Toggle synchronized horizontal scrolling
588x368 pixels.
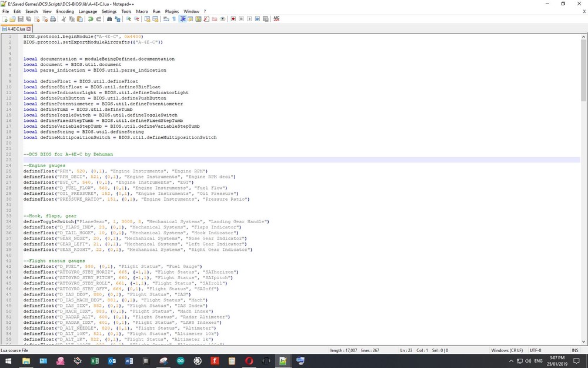pyautogui.click(x=155, y=19)
